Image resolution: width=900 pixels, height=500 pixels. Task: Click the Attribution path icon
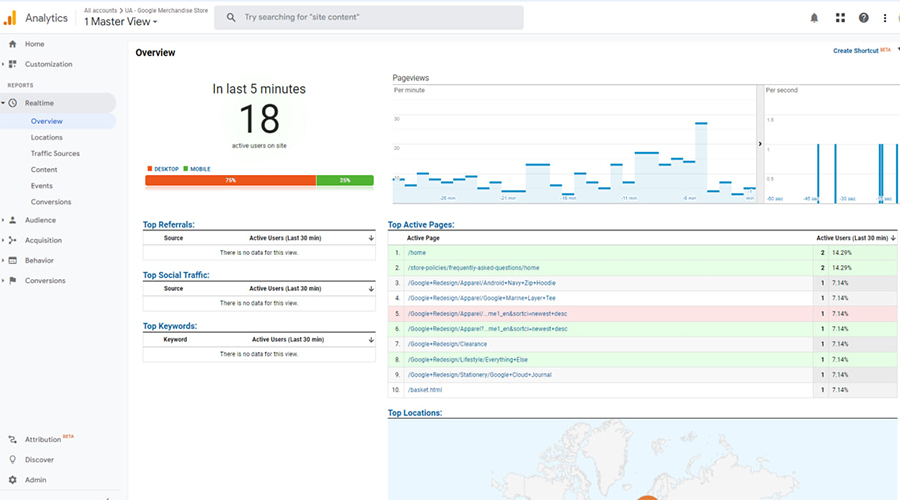tap(13, 439)
